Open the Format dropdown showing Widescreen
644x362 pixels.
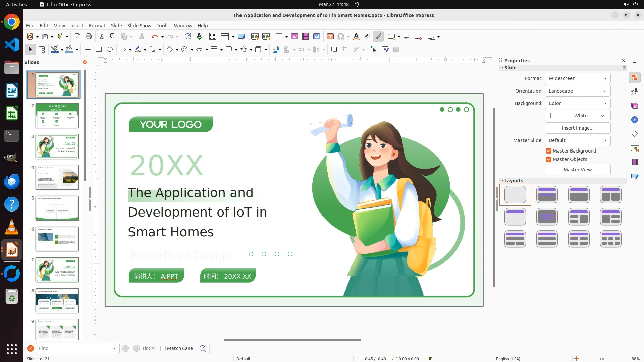pos(577,78)
